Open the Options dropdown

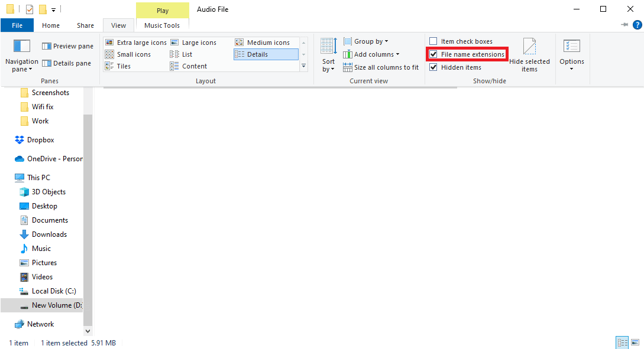[x=572, y=55]
